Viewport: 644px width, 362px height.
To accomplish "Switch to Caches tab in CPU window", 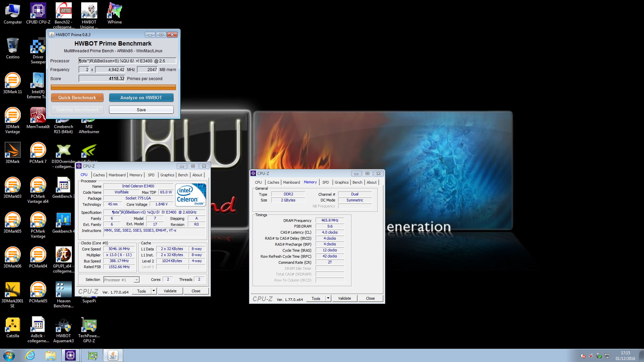I will point(99,175).
